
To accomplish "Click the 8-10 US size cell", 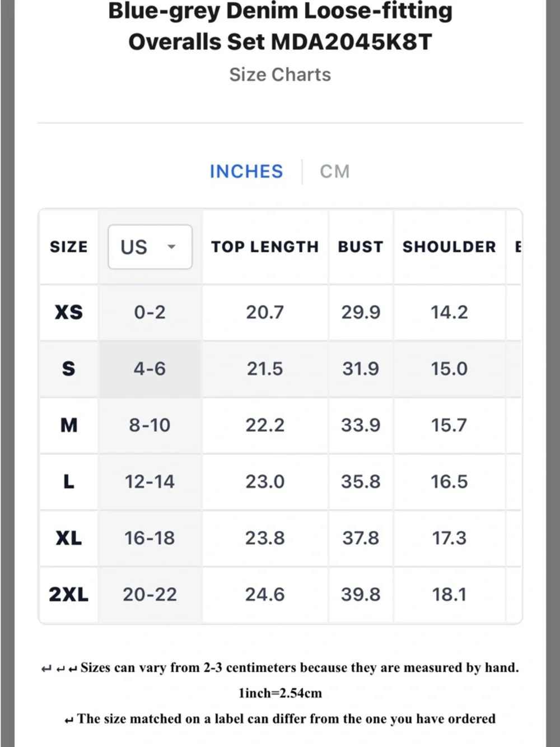I will click(x=150, y=425).
